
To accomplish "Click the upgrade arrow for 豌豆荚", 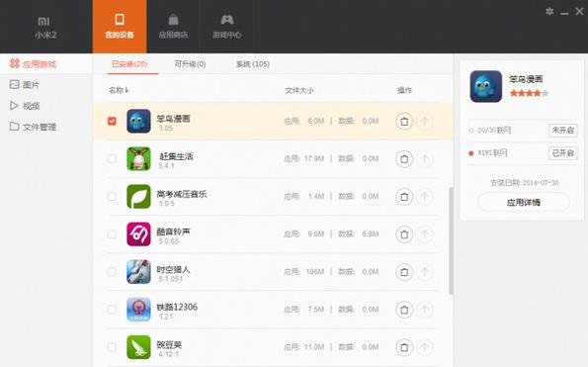I will pyautogui.click(x=425, y=347).
